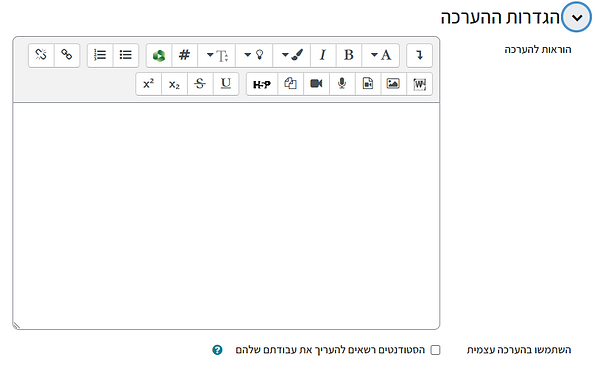Click the הגדרות ההערכה section heading
This screenshot has height=368, width=600.
coord(501,18)
